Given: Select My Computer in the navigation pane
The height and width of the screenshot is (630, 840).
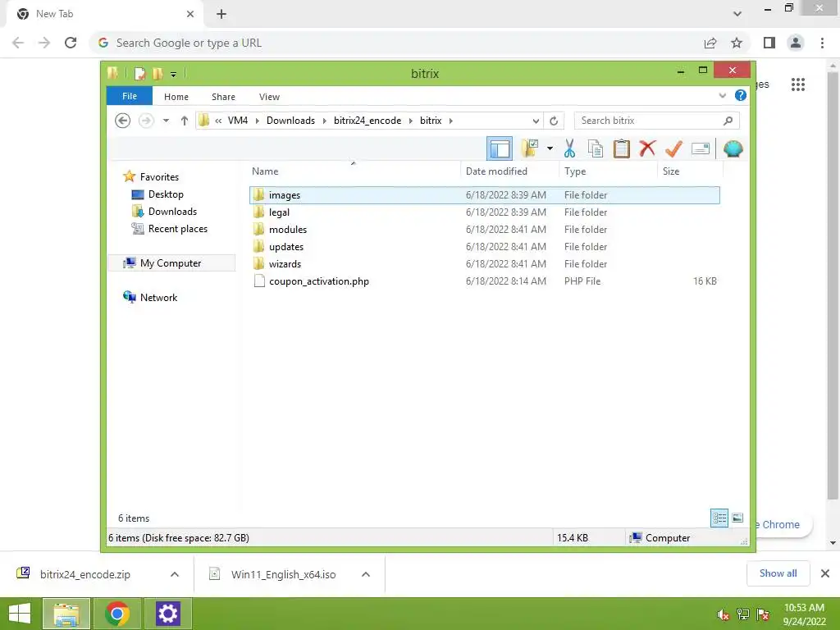Looking at the screenshot, I should (x=171, y=263).
